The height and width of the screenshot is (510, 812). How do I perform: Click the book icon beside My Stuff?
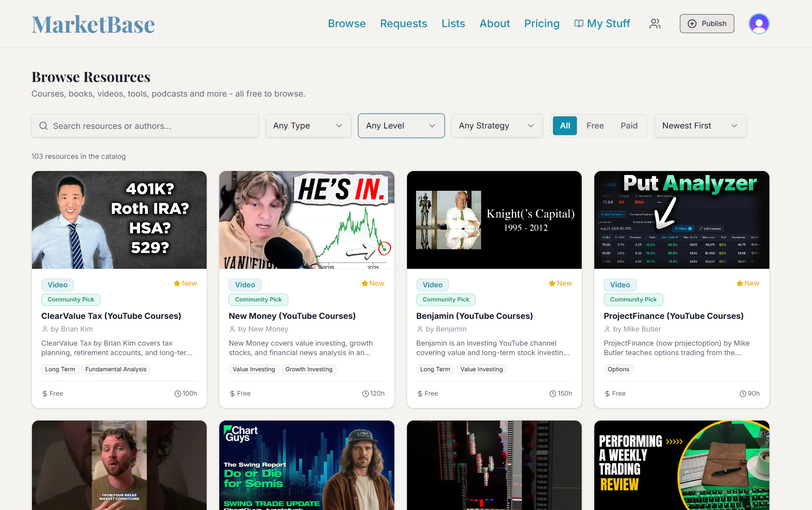coord(579,24)
